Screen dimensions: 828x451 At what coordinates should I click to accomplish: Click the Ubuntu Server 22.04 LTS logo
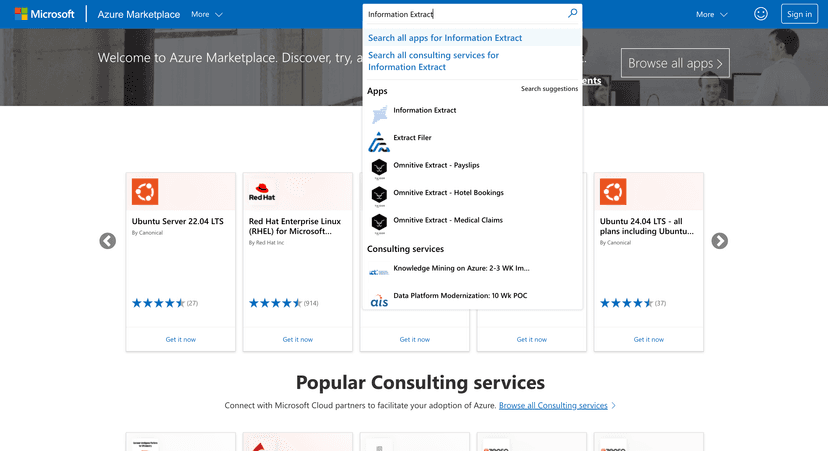(x=145, y=190)
